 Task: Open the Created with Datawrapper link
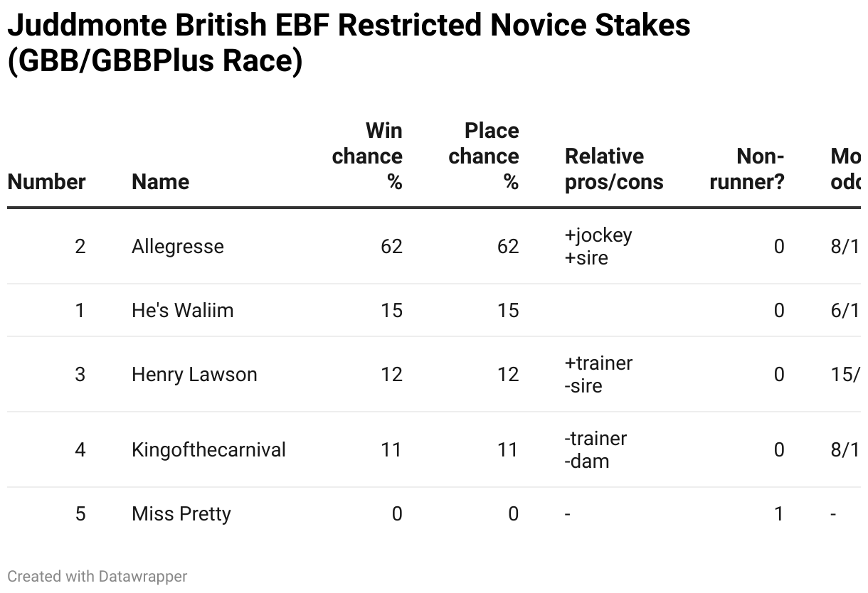click(x=97, y=576)
